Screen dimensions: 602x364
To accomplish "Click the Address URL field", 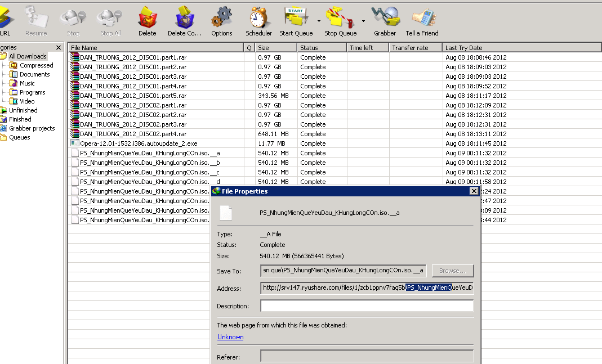I will click(x=367, y=287).
